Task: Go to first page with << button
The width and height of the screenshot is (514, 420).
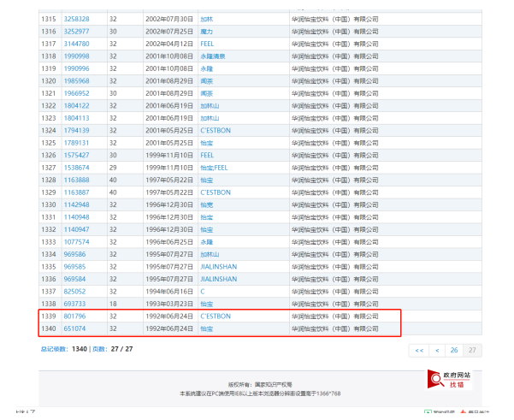Action: pos(418,350)
